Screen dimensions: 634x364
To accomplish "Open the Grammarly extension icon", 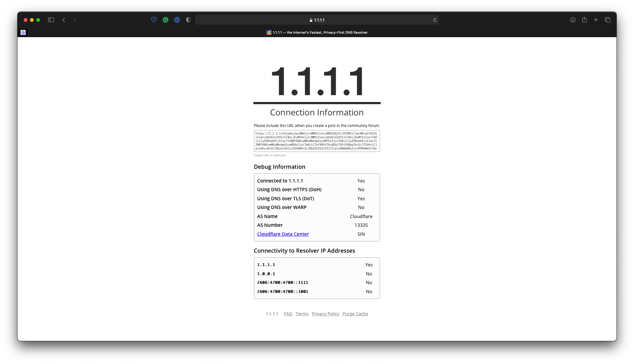I will [165, 20].
